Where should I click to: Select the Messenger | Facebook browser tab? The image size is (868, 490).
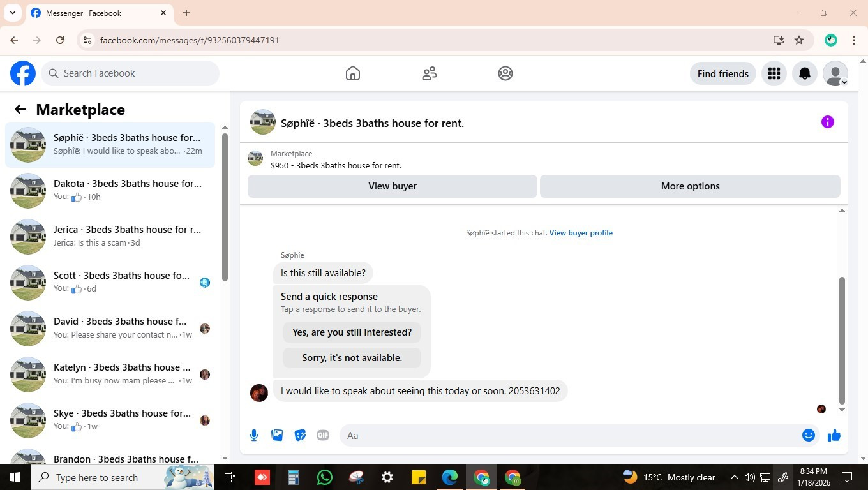(99, 13)
